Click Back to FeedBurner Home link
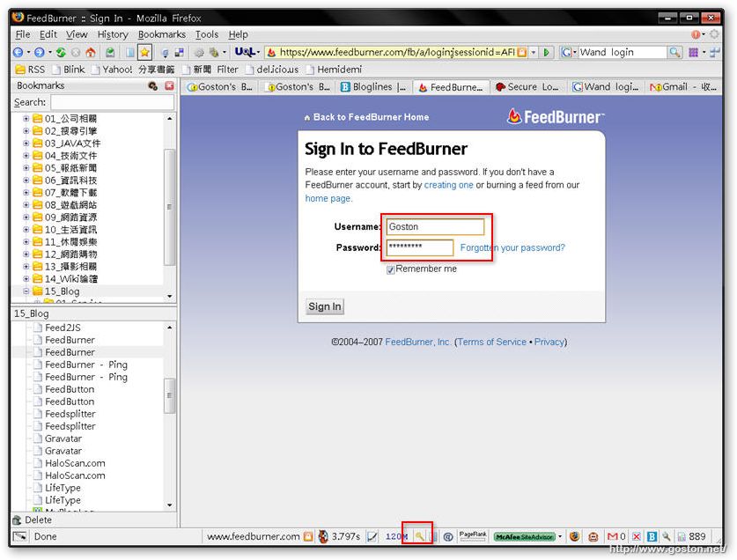The image size is (737, 560). [366, 117]
